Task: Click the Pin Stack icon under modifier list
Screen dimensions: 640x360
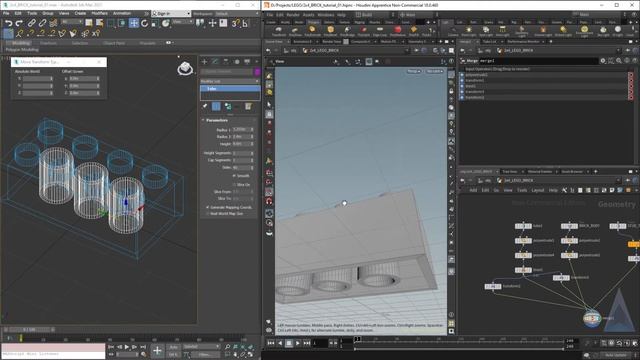Action: (205, 106)
